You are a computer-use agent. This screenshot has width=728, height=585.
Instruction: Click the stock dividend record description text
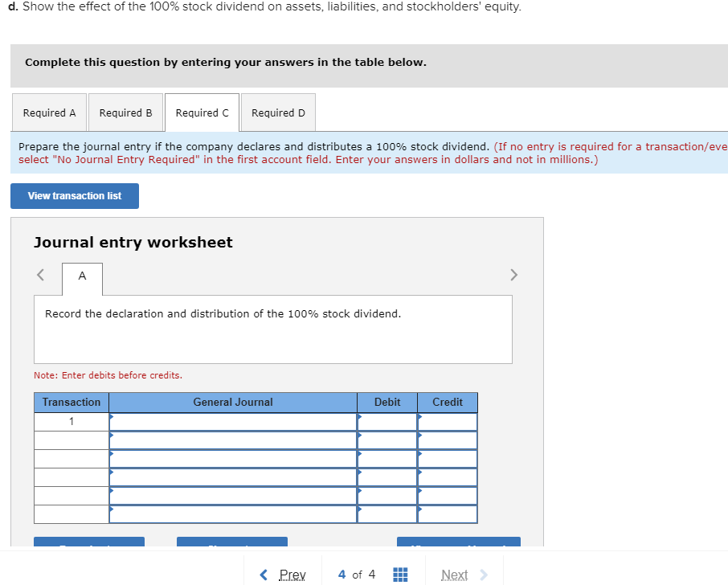coord(223,314)
